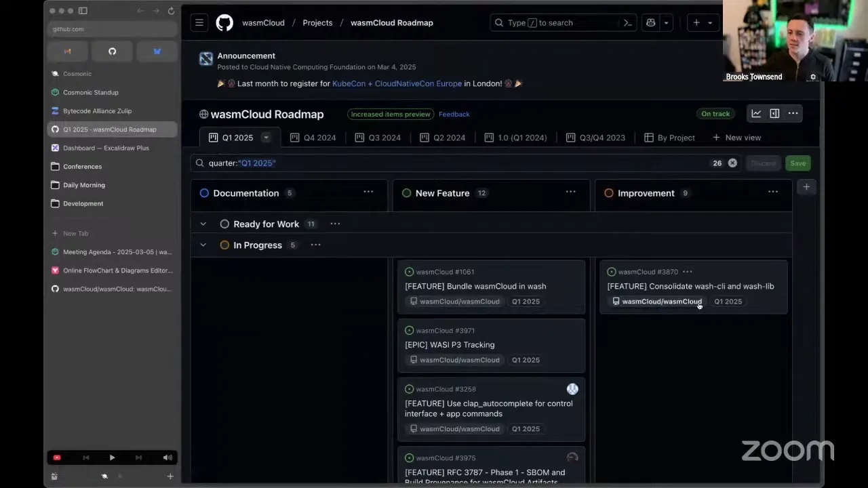Switch to the Q3 2024 view tab

point(378,138)
